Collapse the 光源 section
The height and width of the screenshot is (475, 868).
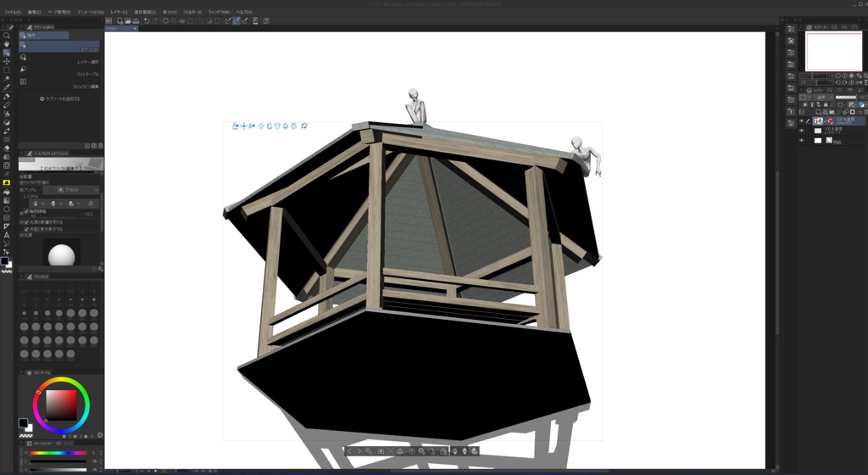21,235
